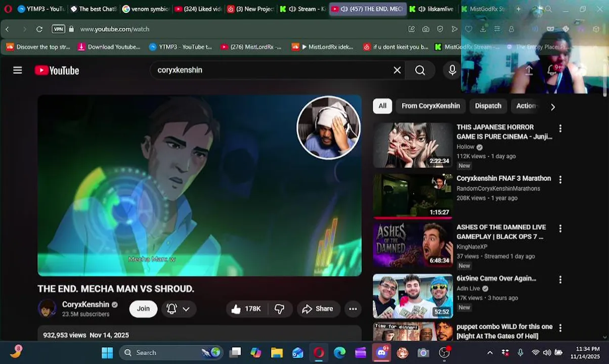The image size is (609, 364).
Task: Open the more actions ellipsis beside Share
Action: [353, 309]
